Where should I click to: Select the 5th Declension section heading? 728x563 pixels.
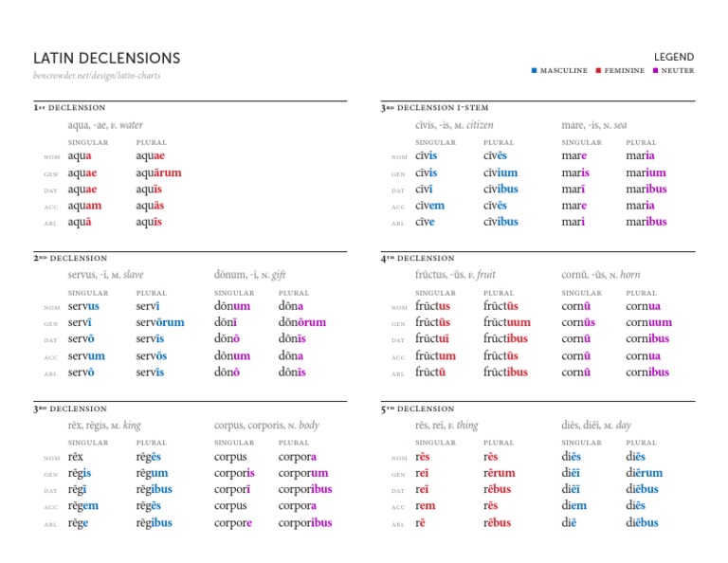[x=414, y=409]
